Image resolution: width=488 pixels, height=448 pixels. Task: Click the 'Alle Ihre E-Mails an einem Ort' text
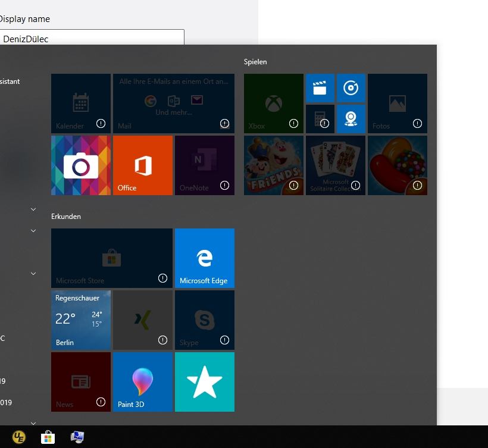pos(174,82)
